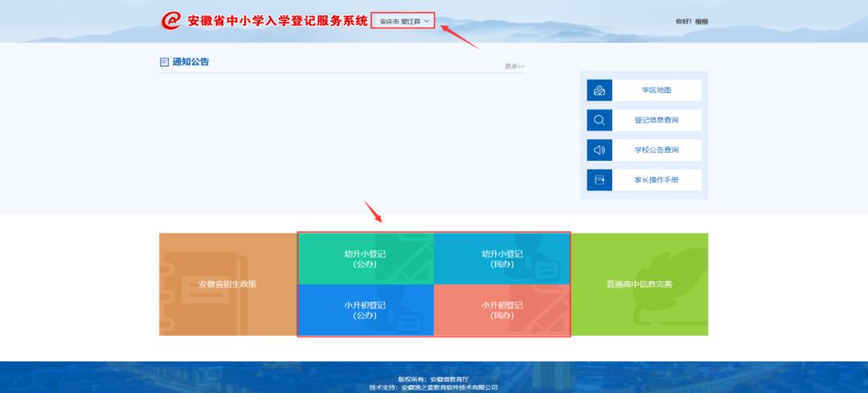Click the 通知公告 list icon
The width and height of the screenshot is (868, 393).
165,62
